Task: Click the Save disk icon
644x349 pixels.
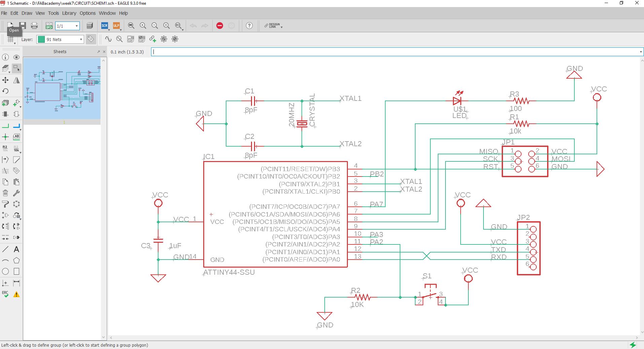Action: [23, 26]
